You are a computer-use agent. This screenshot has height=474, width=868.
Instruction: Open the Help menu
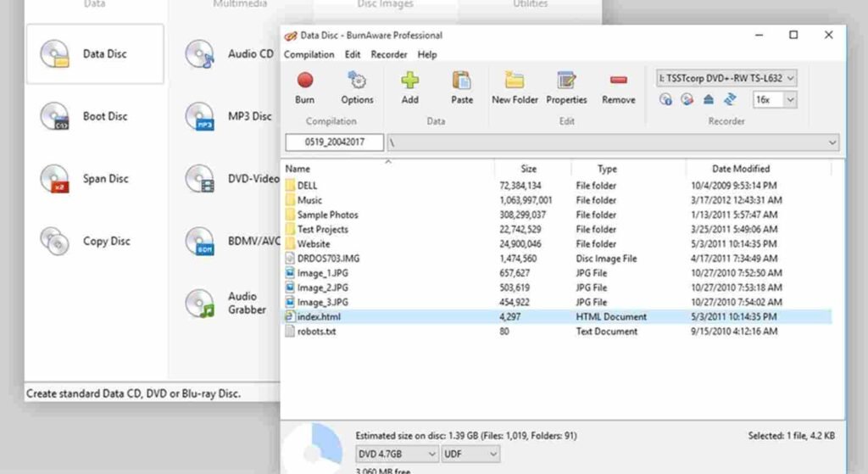(427, 54)
